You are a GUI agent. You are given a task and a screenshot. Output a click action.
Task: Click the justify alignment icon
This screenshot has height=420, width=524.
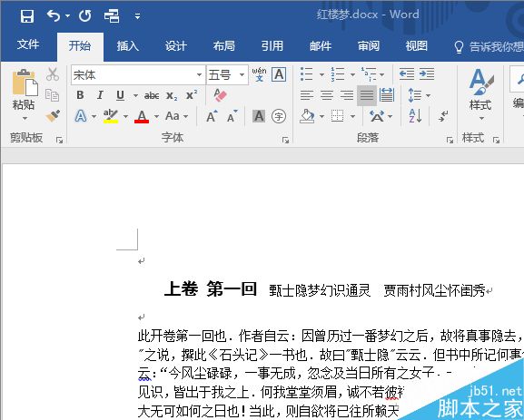[367, 96]
